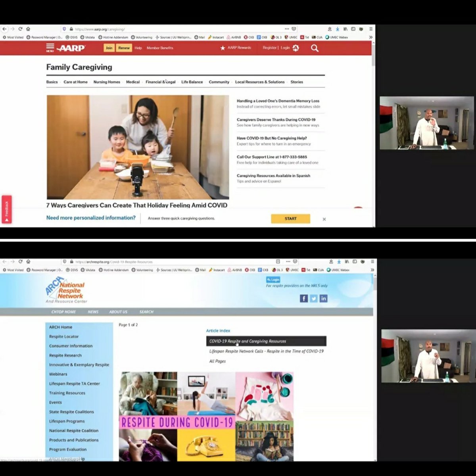Open the AARP site search magnifier
The height and width of the screenshot is (476, 476).
pyautogui.click(x=315, y=48)
